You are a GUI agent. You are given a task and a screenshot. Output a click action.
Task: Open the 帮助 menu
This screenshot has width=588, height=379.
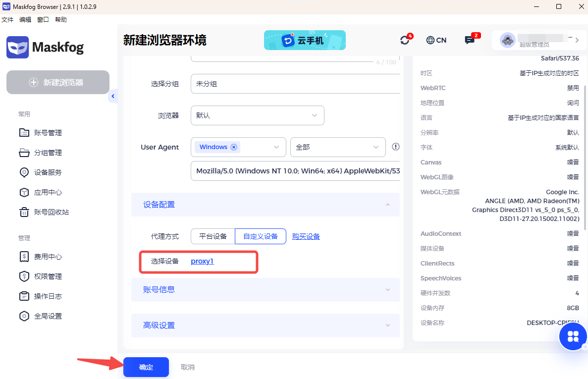pos(61,19)
